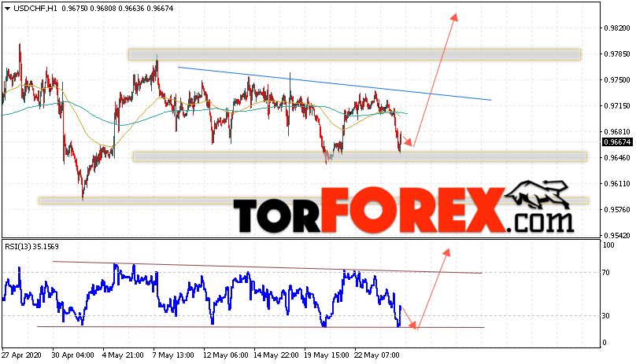Click the 0.97850 price axis label

point(617,54)
